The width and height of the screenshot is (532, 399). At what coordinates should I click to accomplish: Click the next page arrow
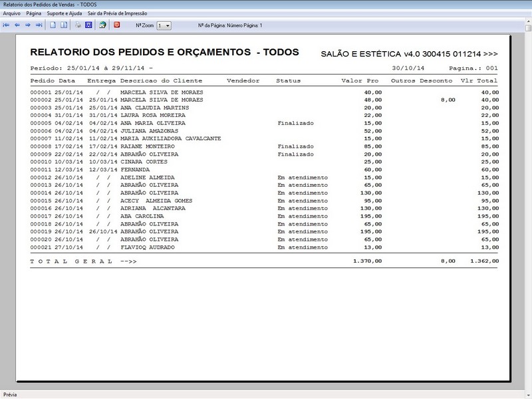point(28,25)
